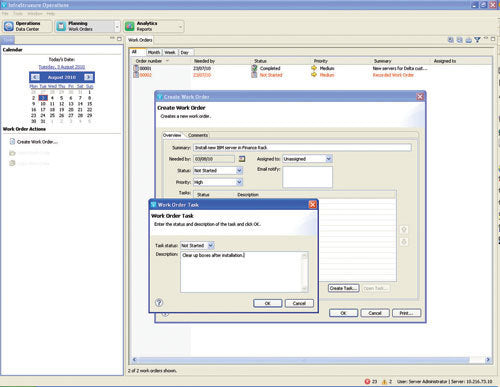
Task: Click the Operations Data Center icon
Action: 9,26
